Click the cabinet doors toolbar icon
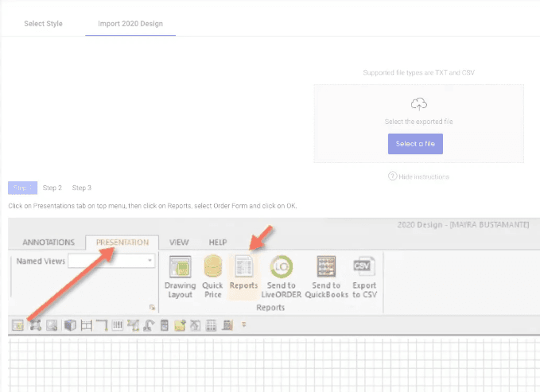540x392 pixels. coord(118,325)
